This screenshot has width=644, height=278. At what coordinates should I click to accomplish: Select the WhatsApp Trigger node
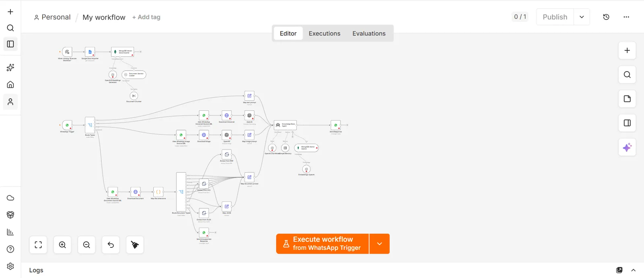click(x=67, y=125)
